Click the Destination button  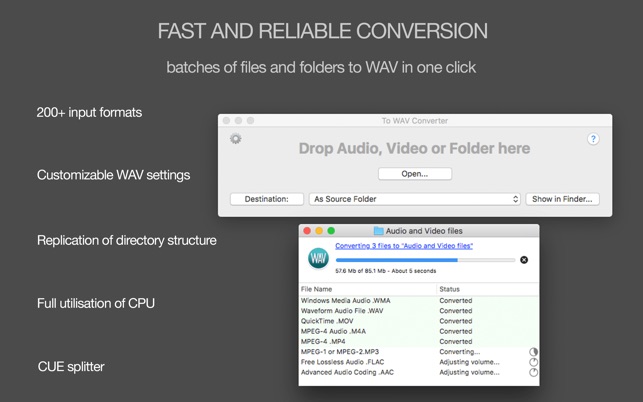pos(267,199)
